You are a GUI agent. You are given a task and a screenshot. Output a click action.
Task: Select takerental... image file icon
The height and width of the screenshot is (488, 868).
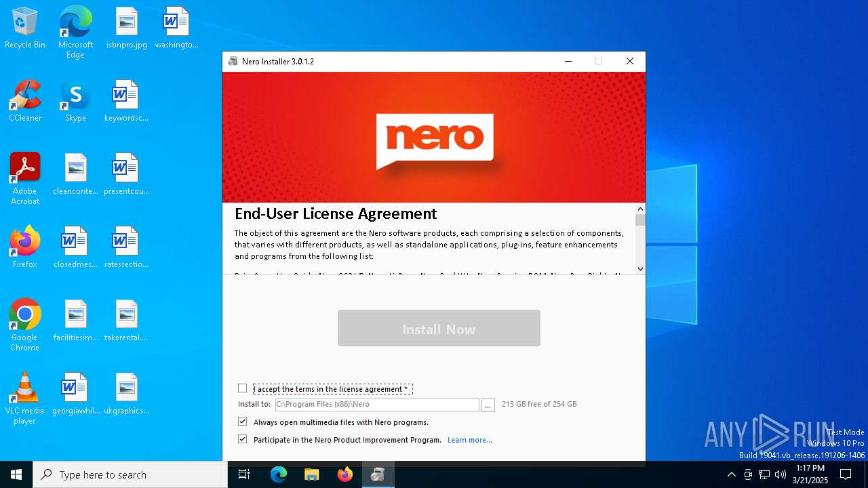tap(126, 321)
